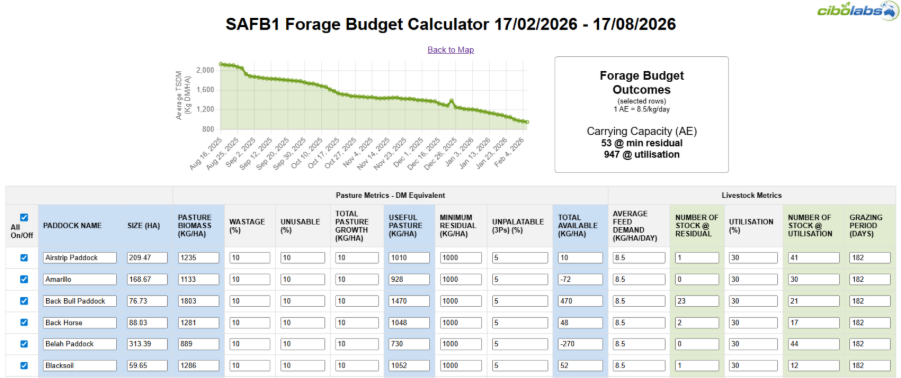Edit Airstrip Paddock minimum residual field

(x=461, y=258)
